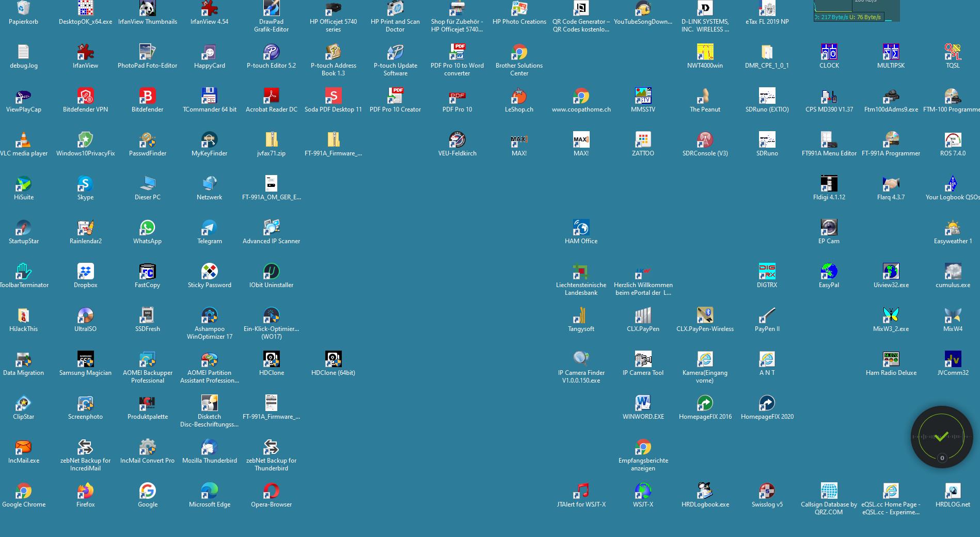Image resolution: width=980 pixels, height=537 pixels.
Task: Open eTax FL 2019 NP icon
Action: click(x=767, y=9)
